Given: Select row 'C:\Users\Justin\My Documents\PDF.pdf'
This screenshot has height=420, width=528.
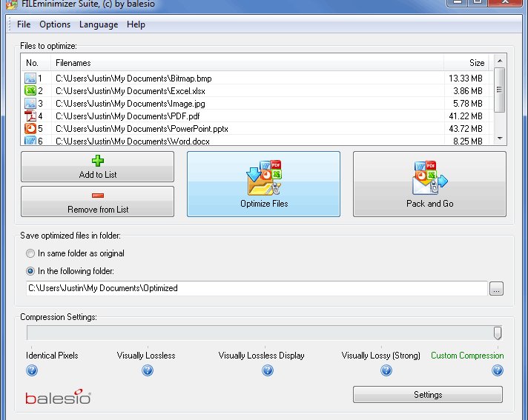Looking at the screenshot, I should [x=257, y=116].
